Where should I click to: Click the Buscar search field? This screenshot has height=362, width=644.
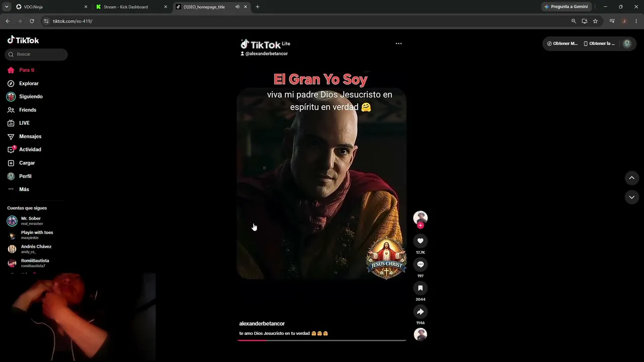(x=36, y=54)
